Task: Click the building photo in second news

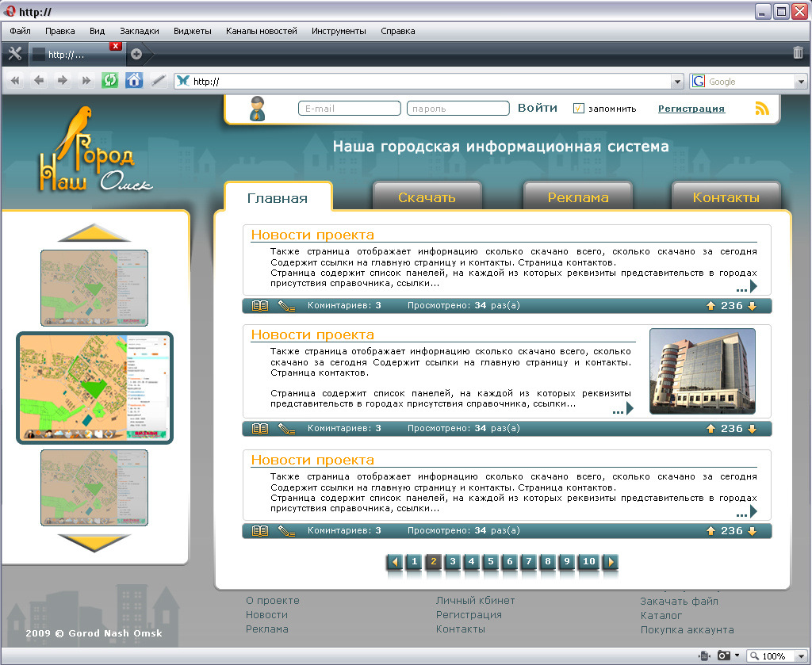Action: click(x=703, y=371)
